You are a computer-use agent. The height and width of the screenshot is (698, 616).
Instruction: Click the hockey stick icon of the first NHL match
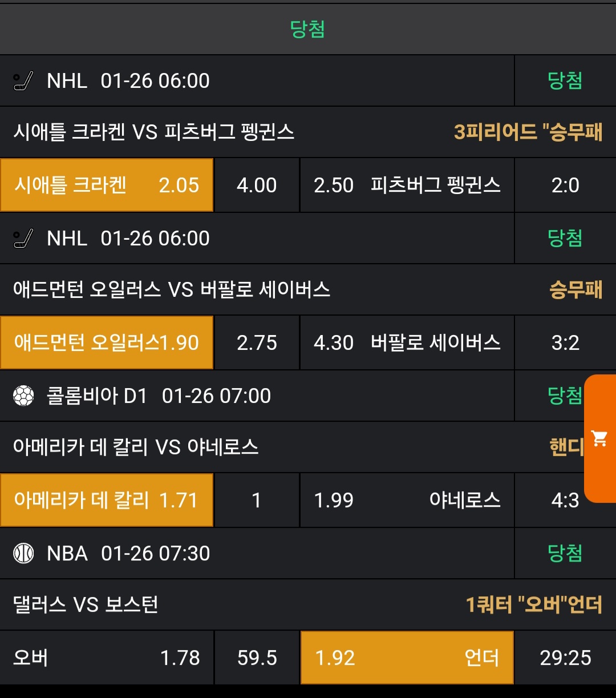(x=23, y=81)
